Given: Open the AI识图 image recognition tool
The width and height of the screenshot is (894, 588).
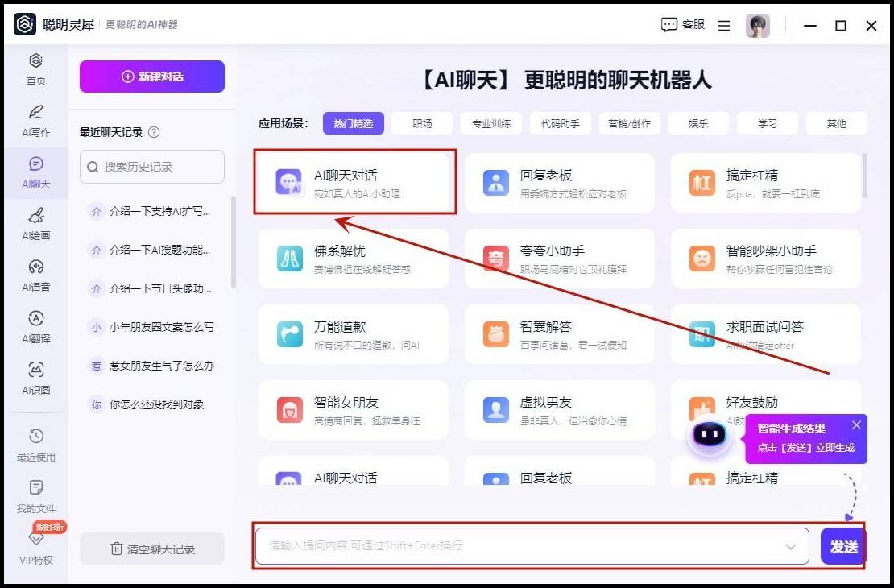Looking at the screenshot, I should click(35, 378).
